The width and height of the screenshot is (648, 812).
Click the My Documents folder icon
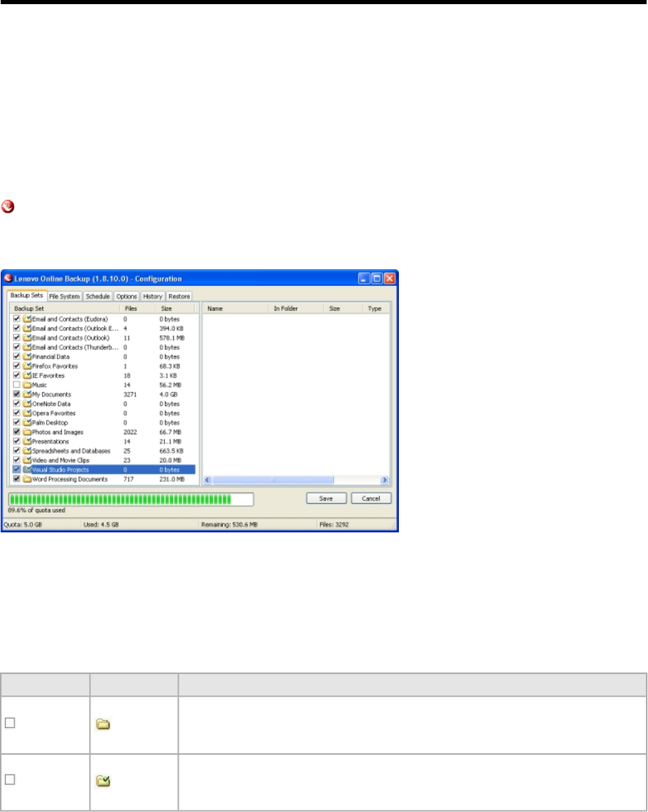click(27, 394)
